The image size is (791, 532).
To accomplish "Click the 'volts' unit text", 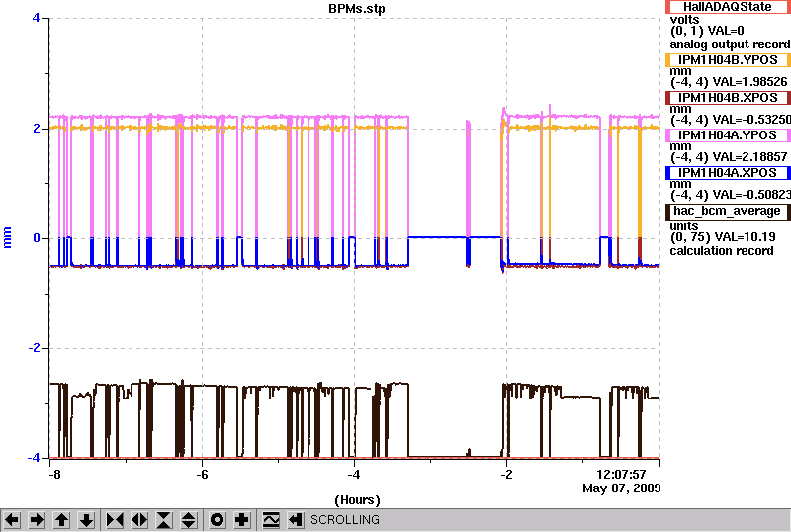I will click(x=684, y=20).
